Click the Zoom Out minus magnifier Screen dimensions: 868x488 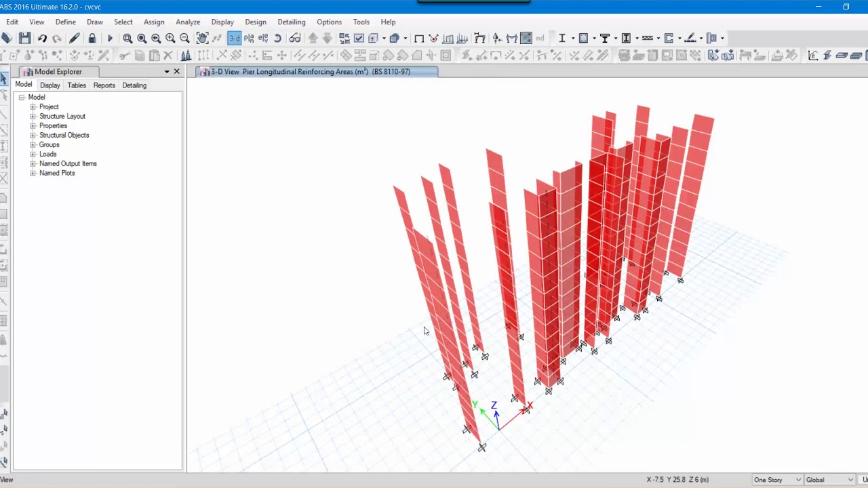click(184, 39)
